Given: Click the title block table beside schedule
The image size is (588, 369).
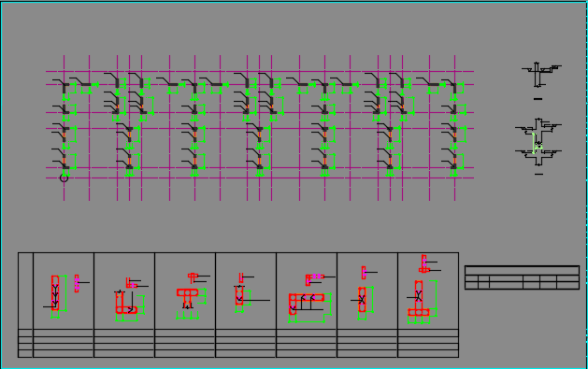Looking at the screenshot, I should tap(522, 277).
